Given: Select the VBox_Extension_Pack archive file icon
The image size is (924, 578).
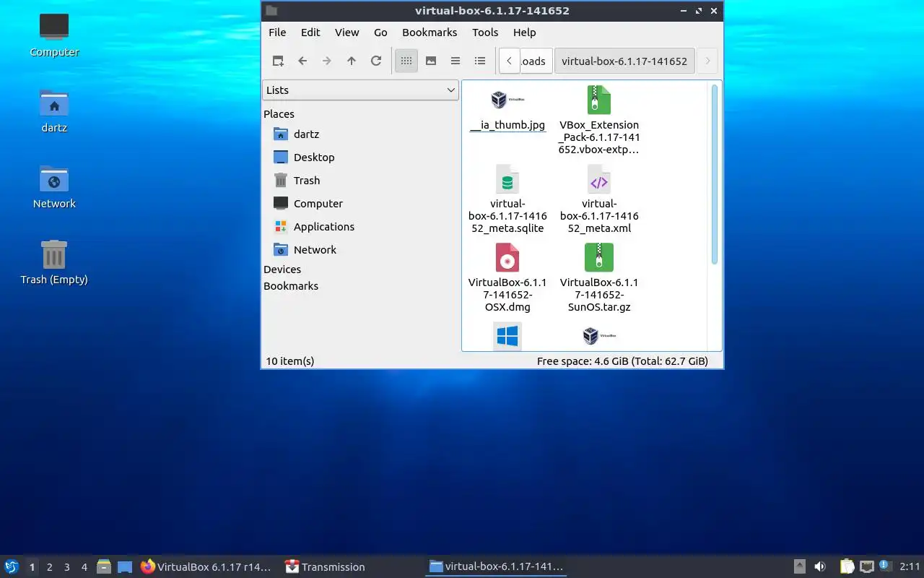Looking at the screenshot, I should pos(599,100).
